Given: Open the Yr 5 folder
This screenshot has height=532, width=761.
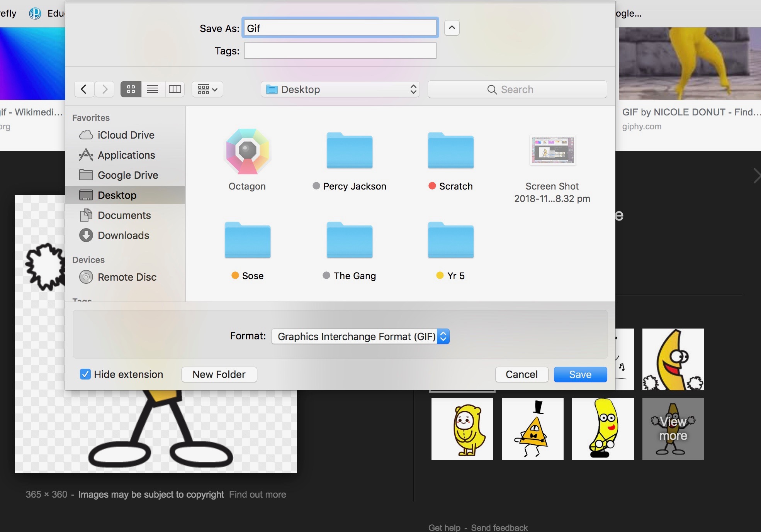Looking at the screenshot, I should (x=451, y=240).
